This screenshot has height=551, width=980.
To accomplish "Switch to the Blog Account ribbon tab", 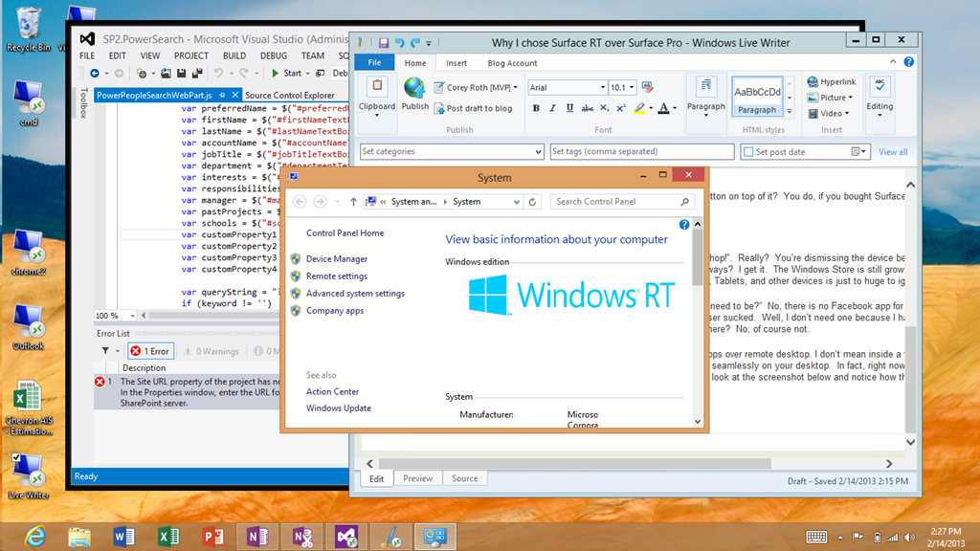I will tap(512, 63).
